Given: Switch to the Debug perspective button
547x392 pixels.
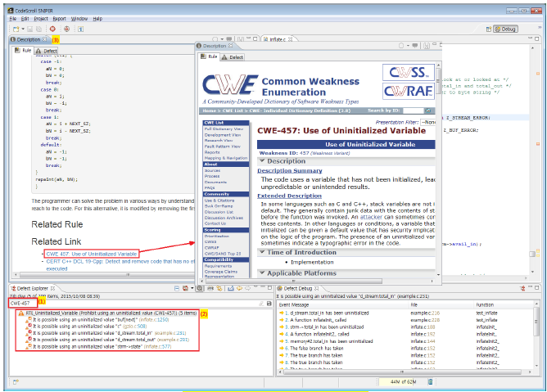Looking at the screenshot, I should [x=505, y=29].
